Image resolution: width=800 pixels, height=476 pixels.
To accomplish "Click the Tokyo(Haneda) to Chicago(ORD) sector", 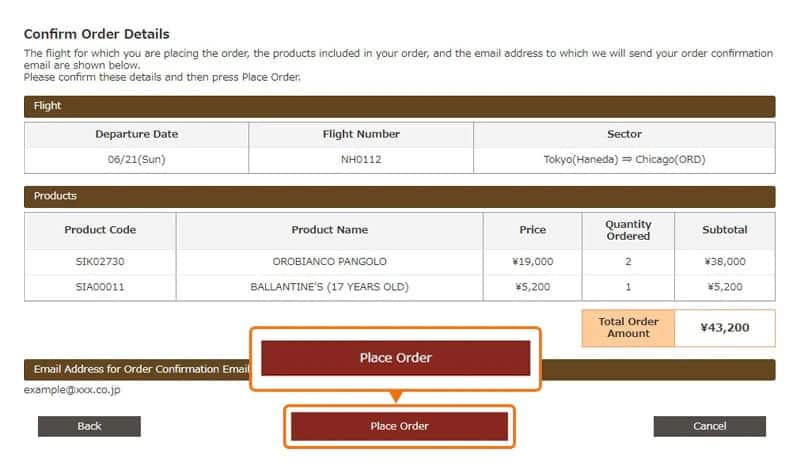I will (624, 160).
